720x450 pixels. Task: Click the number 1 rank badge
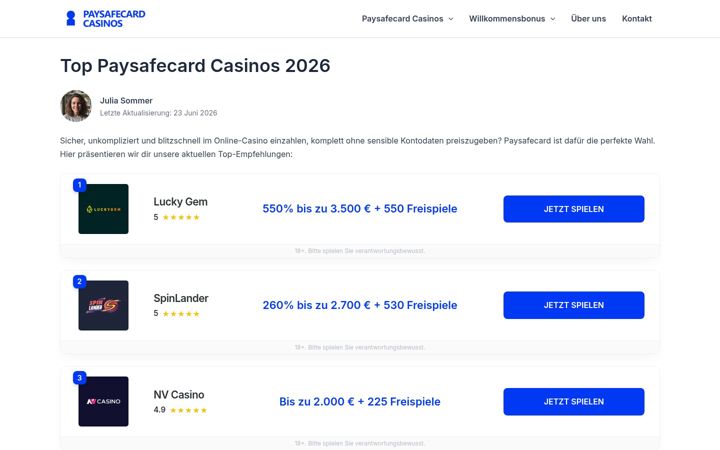coord(79,185)
